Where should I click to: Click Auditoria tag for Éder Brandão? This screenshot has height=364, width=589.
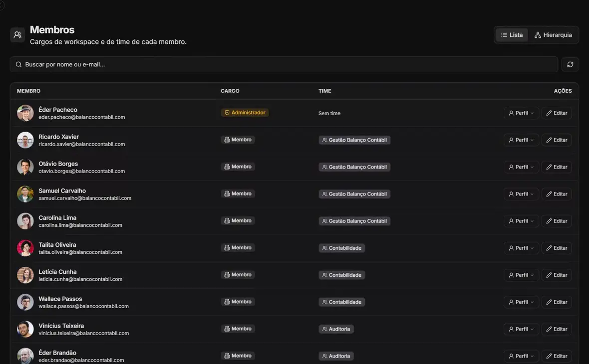click(x=336, y=356)
